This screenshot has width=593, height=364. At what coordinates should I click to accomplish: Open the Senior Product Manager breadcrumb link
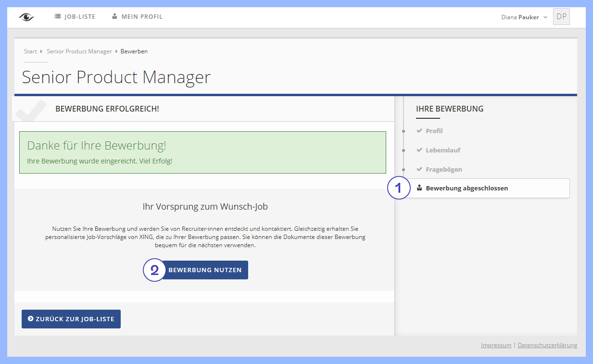pyautogui.click(x=79, y=51)
